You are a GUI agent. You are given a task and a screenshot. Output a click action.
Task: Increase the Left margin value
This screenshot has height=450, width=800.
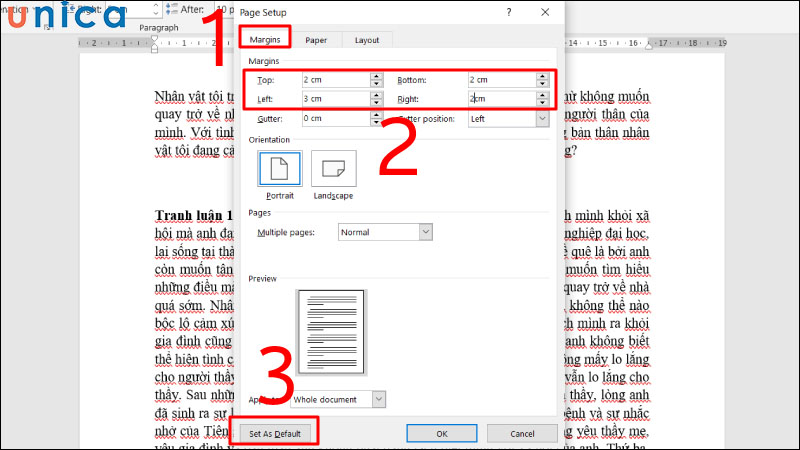click(377, 95)
